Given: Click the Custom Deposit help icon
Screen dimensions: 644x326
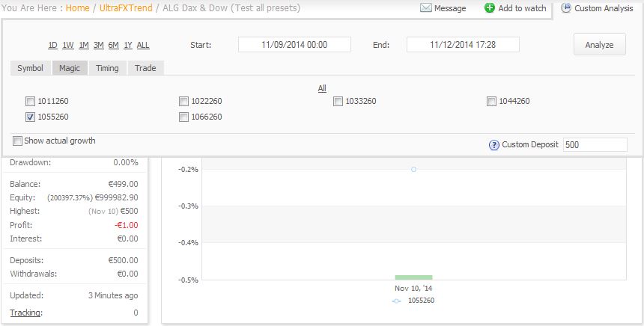Looking at the screenshot, I should (493, 145).
